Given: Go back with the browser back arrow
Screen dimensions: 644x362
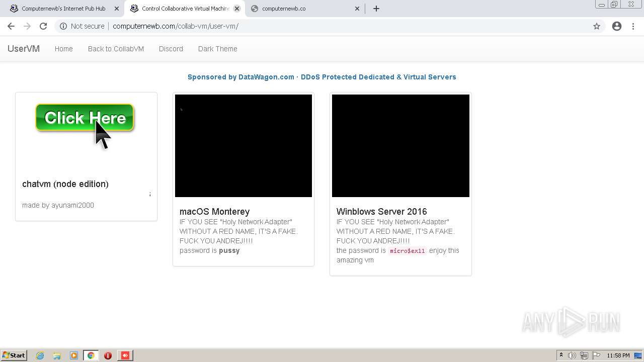Looking at the screenshot, I should tap(11, 26).
